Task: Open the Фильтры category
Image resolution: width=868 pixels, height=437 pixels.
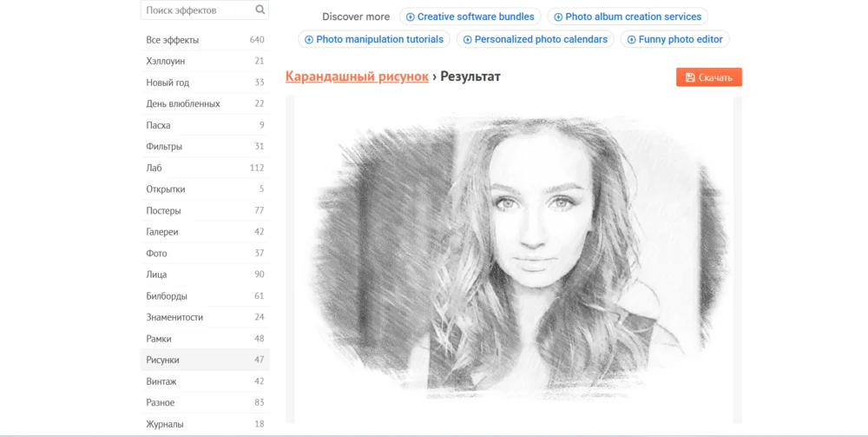Action: (x=164, y=147)
